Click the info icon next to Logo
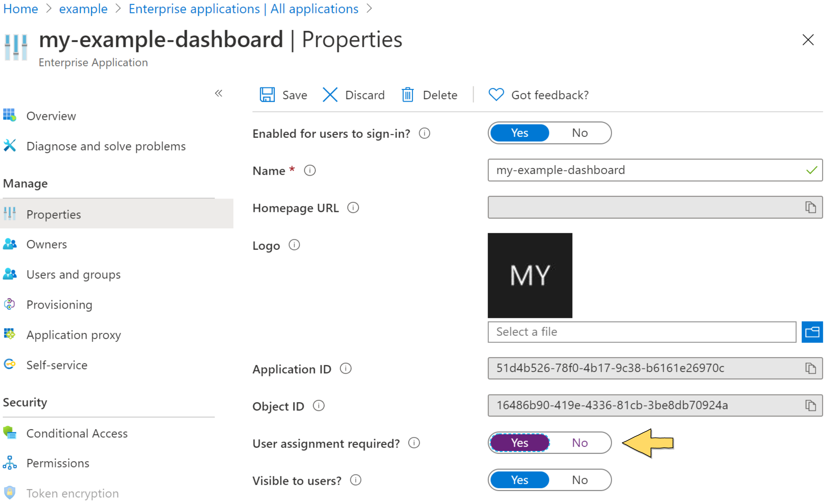 tap(294, 245)
